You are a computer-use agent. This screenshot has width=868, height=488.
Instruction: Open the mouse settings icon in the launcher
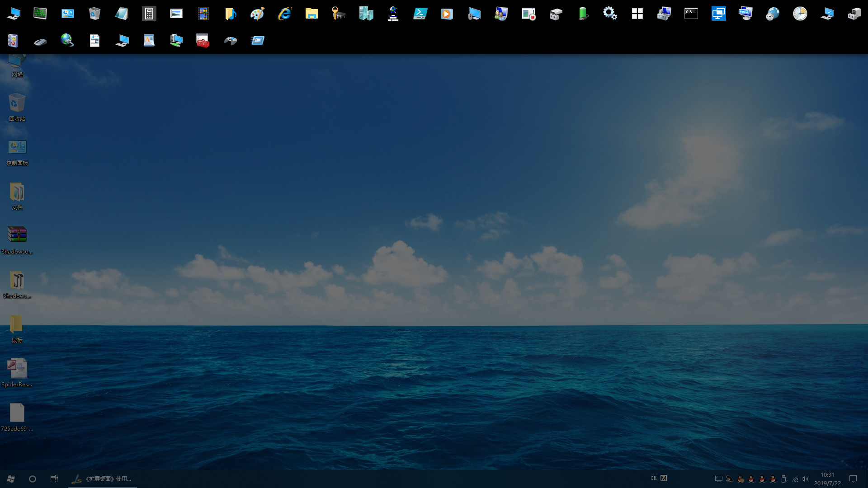pyautogui.click(x=40, y=41)
